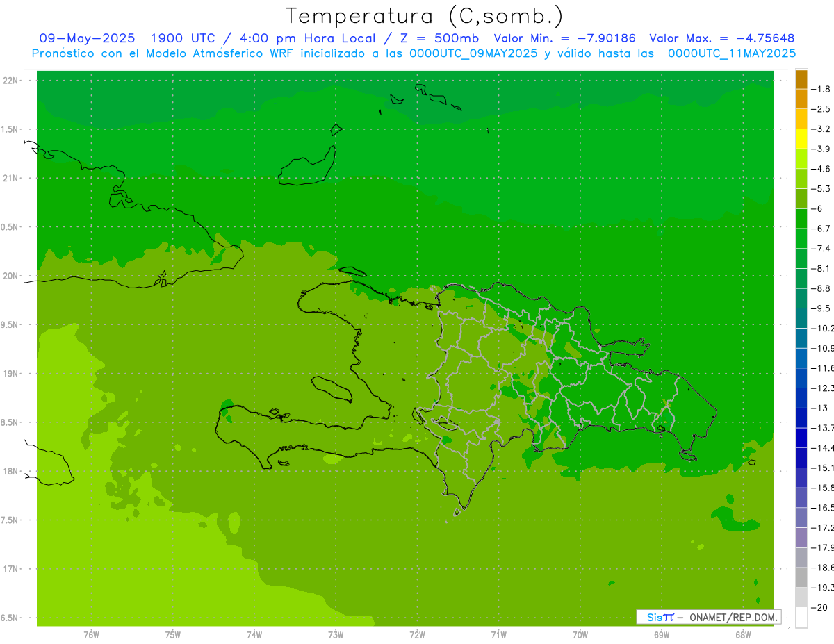Click the '-6.7' colorbar value
This screenshot has width=834, height=644.
coord(821,229)
